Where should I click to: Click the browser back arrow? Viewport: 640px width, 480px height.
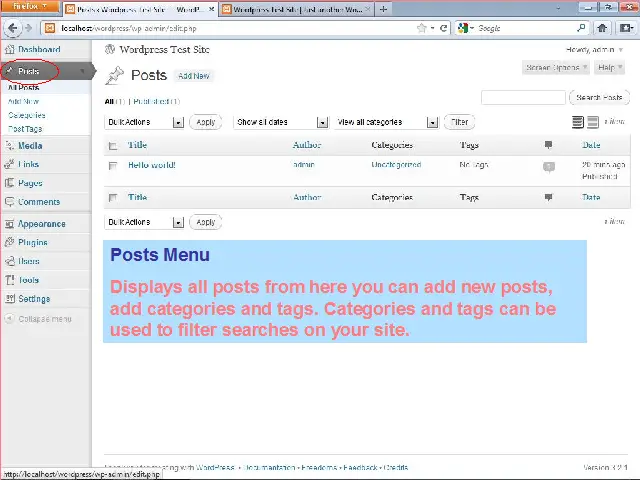12,28
